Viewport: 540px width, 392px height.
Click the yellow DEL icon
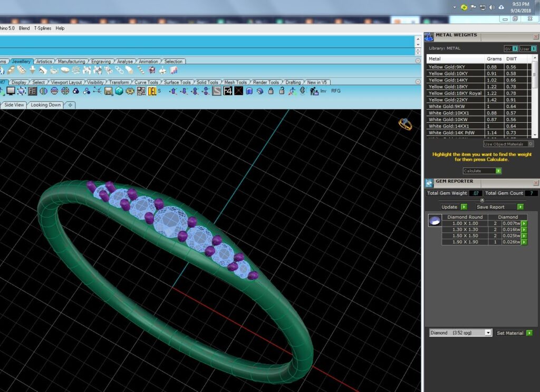(152, 91)
